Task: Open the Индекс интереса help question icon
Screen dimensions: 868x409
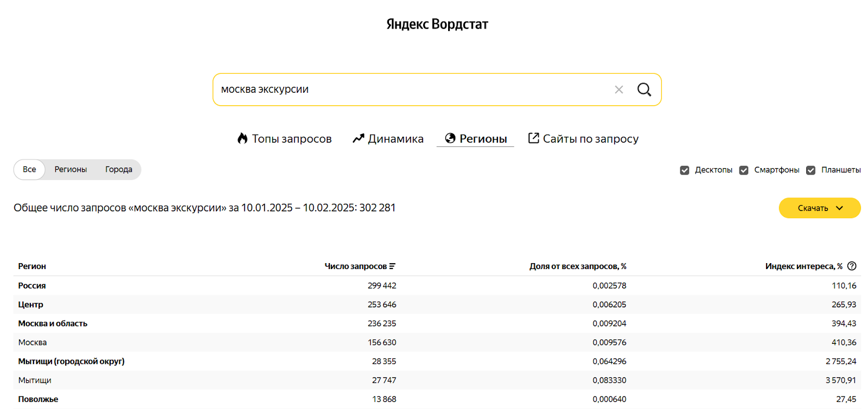Action: click(x=852, y=266)
